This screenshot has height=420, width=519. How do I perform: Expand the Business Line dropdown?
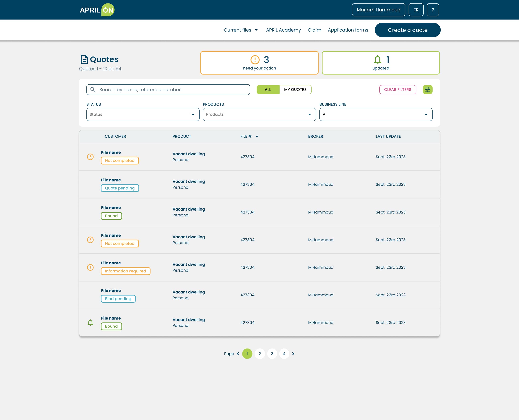pyautogui.click(x=376, y=114)
